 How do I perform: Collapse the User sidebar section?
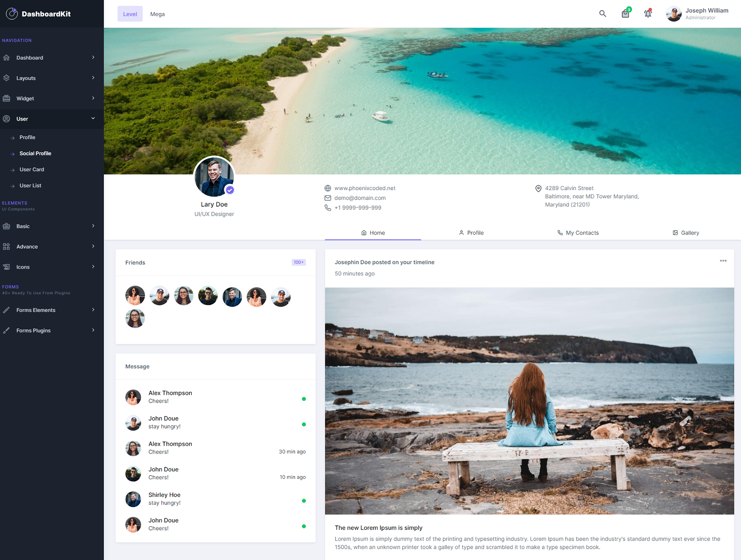[x=22, y=119]
